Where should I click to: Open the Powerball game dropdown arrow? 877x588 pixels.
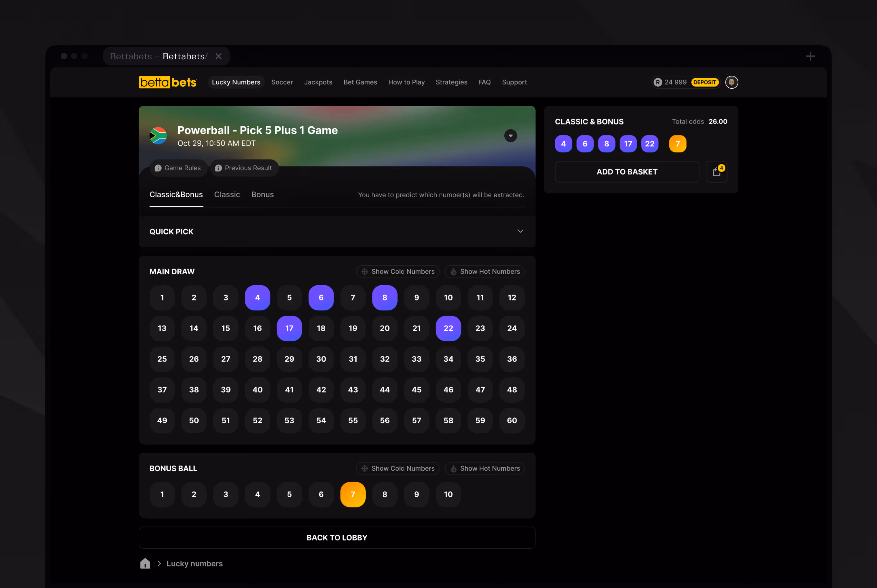[510, 136]
